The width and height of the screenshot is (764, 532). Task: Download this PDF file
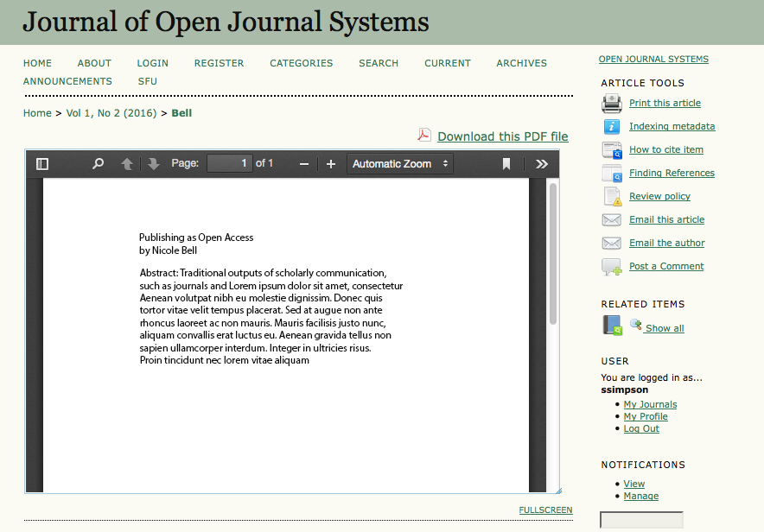502,136
